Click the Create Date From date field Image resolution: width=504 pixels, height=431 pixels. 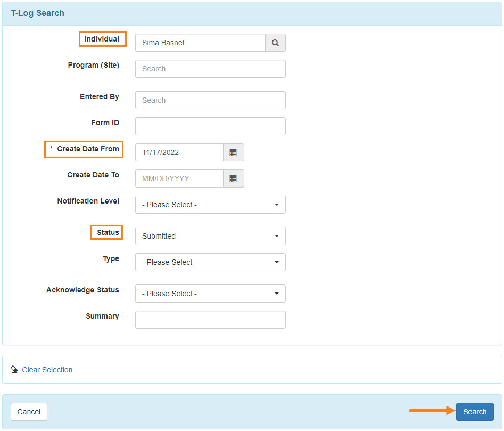click(179, 152)
